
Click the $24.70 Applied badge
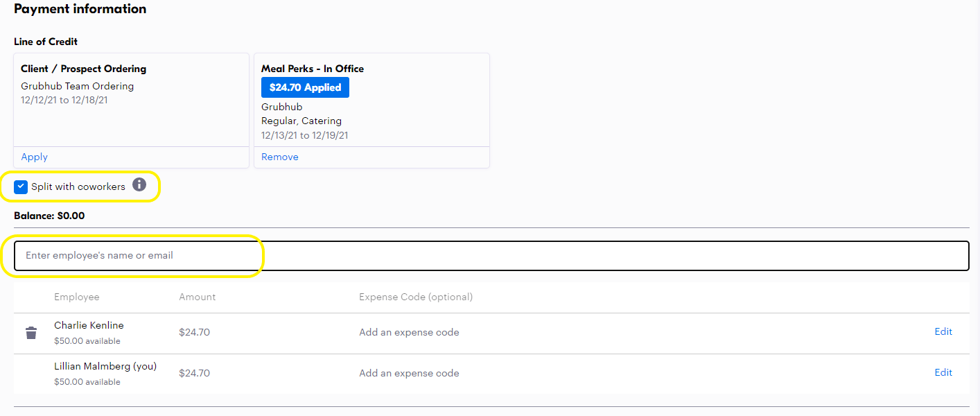click(305, 87)
